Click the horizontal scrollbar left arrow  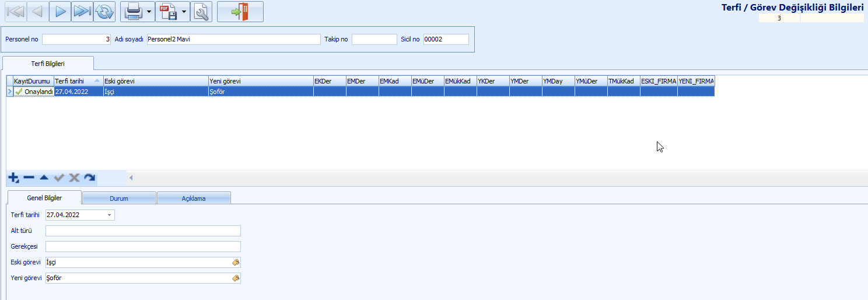point(131,177)
